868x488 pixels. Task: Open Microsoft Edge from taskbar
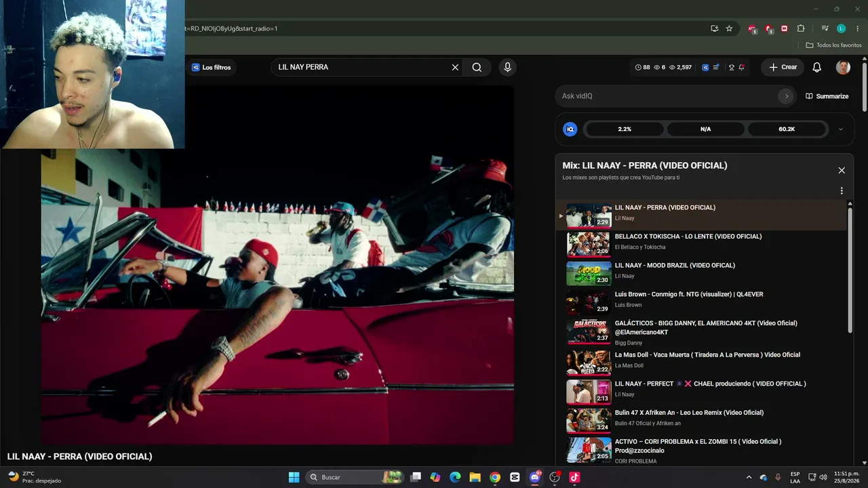point(455,477)
